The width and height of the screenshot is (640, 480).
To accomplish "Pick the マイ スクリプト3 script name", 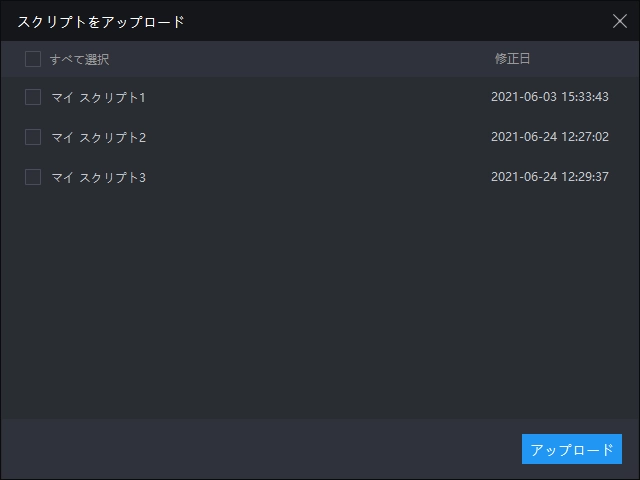I will 99,177.
